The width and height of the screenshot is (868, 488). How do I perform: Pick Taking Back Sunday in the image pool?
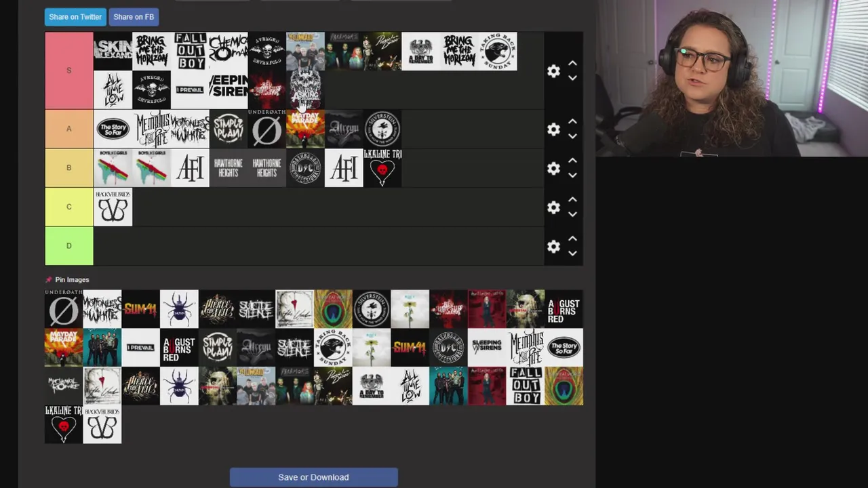333,347
